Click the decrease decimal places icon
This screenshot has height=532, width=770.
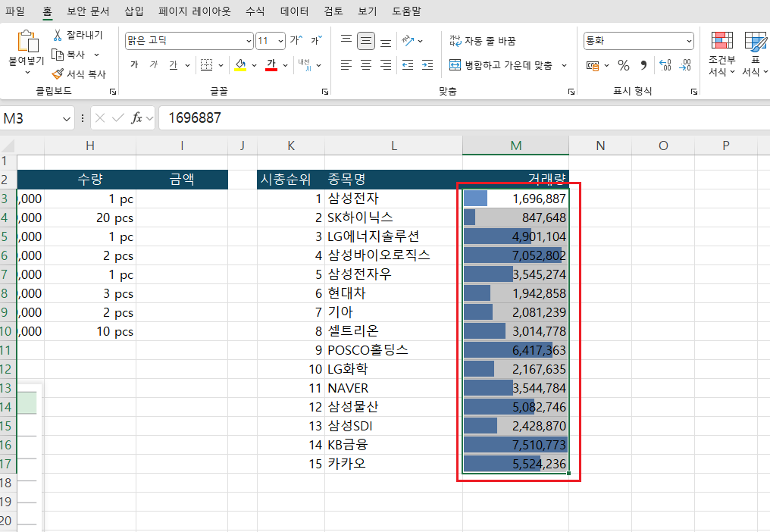[686, 65]
